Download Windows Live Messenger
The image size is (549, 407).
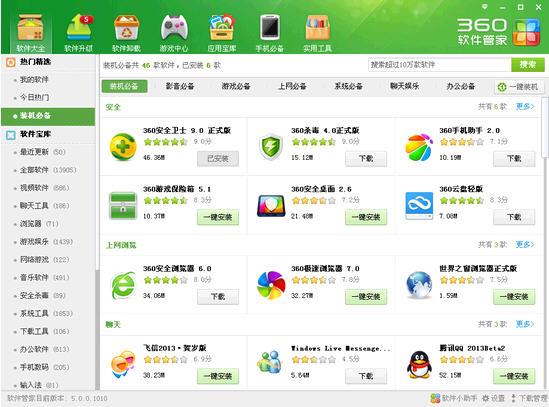pyautogui.click(x=366, y=376)
